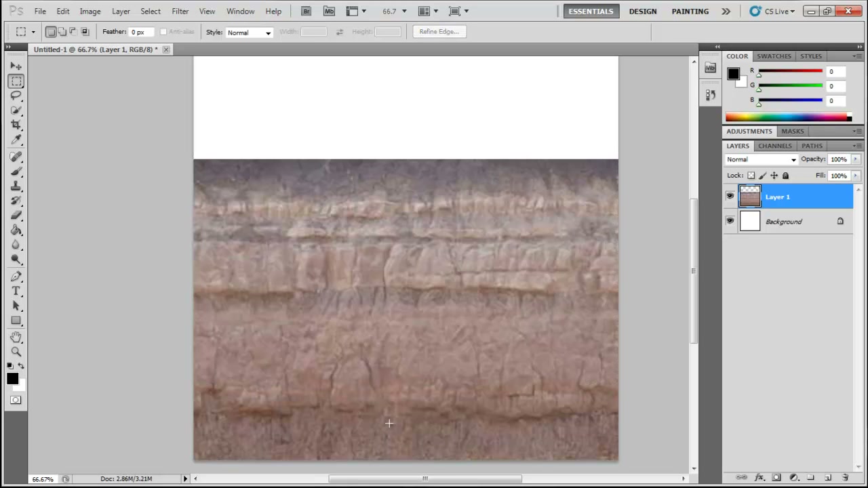Switch to the Painting workspace

690,12
